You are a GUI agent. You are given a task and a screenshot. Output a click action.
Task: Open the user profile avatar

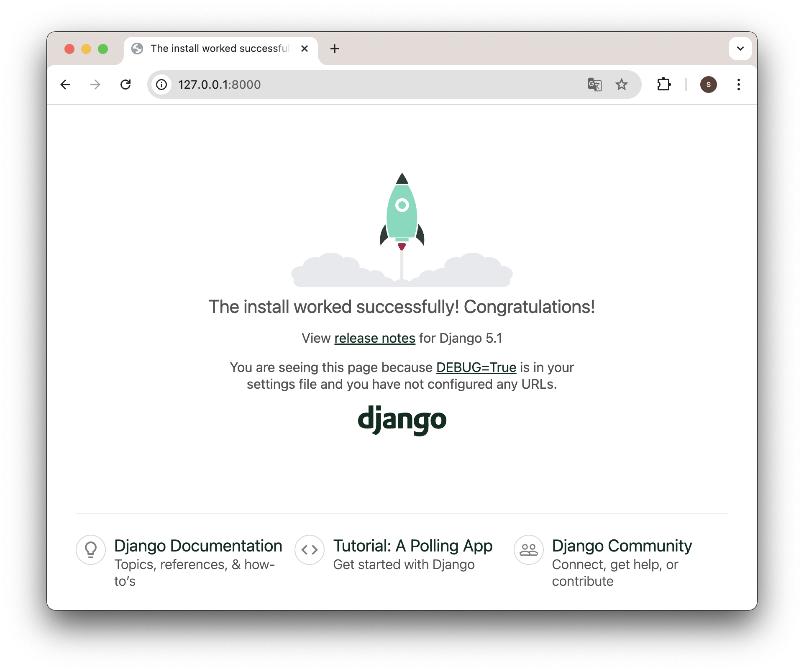[708, 85]
